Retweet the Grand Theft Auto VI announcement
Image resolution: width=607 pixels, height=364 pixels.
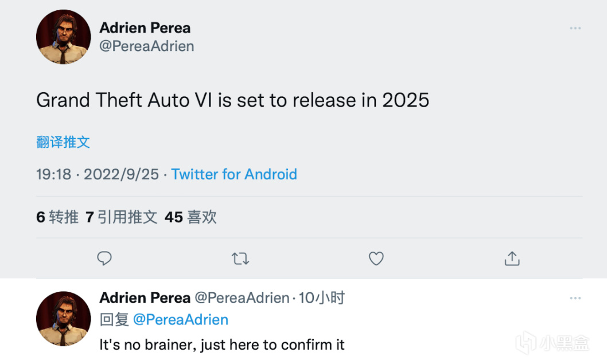pyautogui.click(x=240, y=259)
